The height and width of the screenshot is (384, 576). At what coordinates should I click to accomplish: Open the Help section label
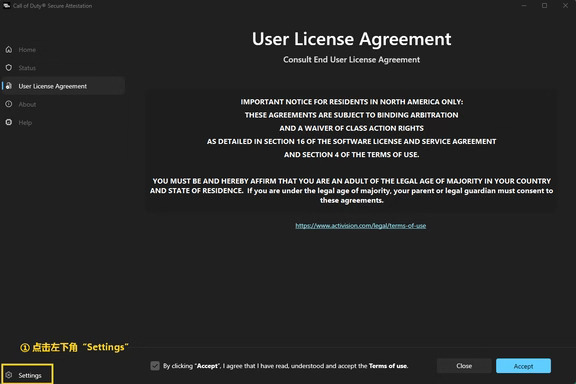pyautogui.click(x=25, y=123)
